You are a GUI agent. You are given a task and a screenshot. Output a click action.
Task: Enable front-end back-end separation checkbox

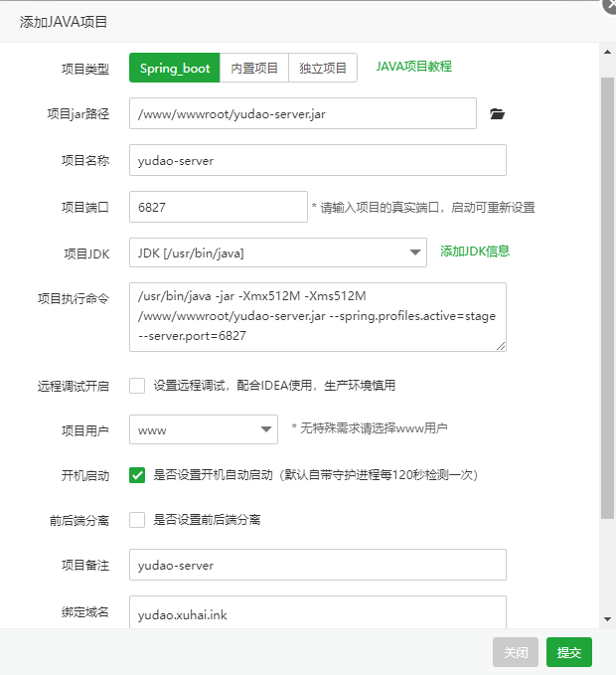click(x=137, y=520)
